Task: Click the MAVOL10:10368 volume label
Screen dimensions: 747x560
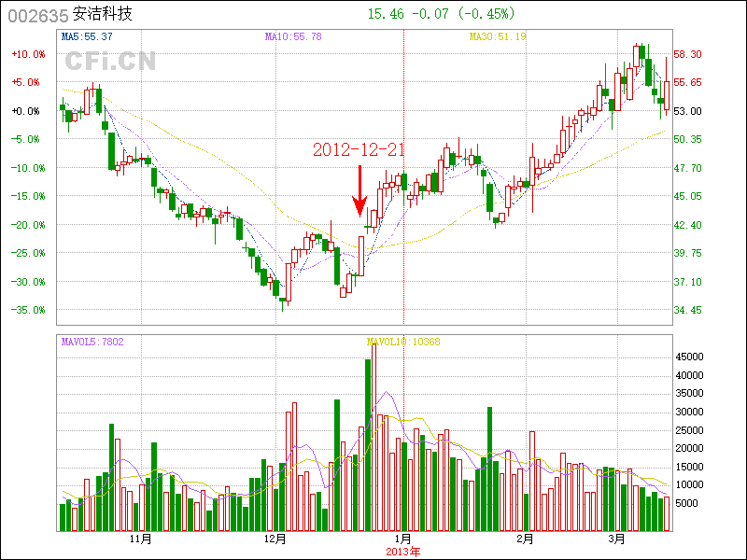Action: (403, 342)
